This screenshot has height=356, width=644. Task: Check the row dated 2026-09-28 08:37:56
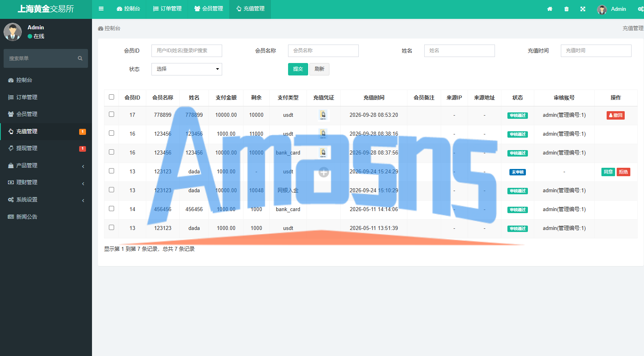pos(111,152)
